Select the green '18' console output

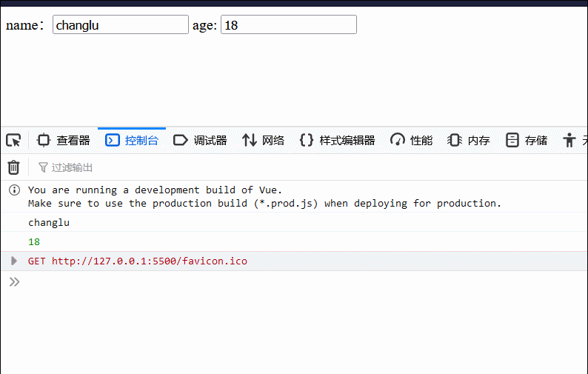pos(34,242)
